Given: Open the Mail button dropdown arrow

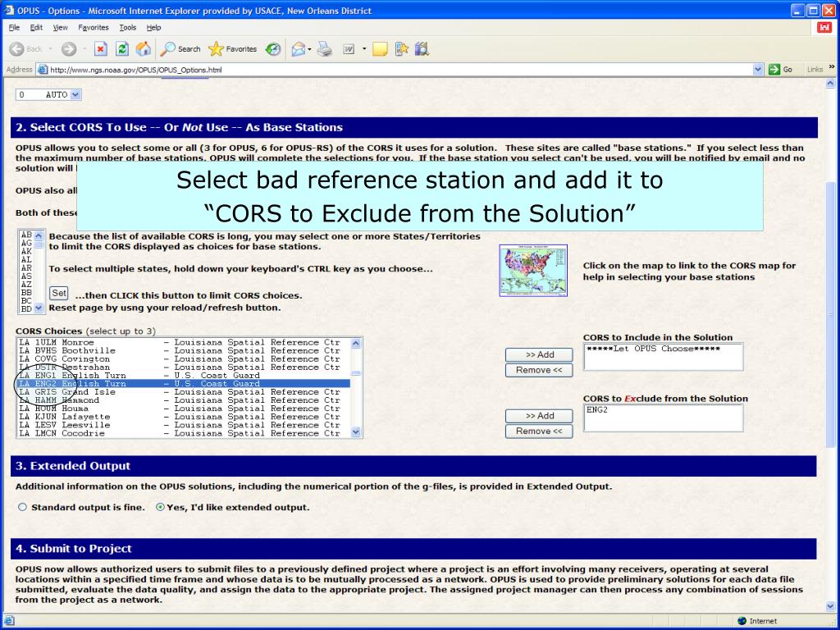Looking at the screenshot, I should coord(309,49).
